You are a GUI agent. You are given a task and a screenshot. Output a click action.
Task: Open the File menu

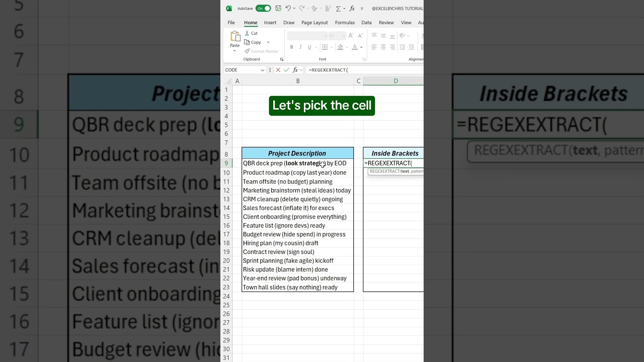[x=231, y=23]
